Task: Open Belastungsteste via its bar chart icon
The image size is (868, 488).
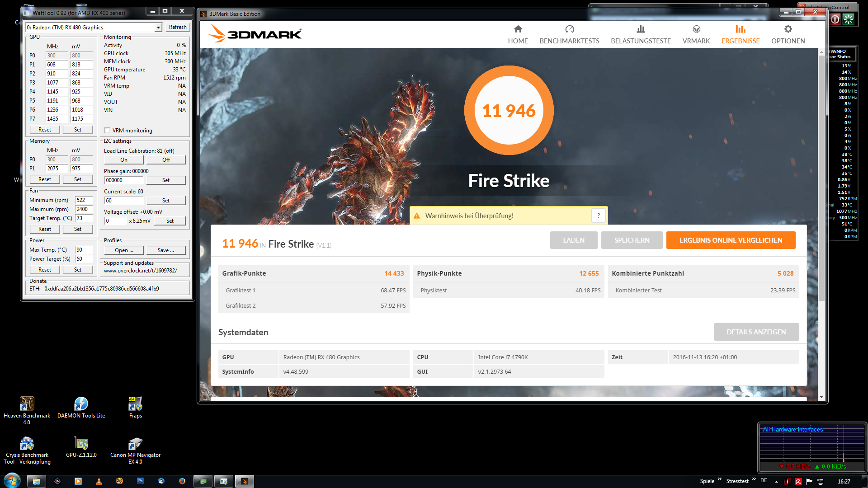Action: [641, 29]
